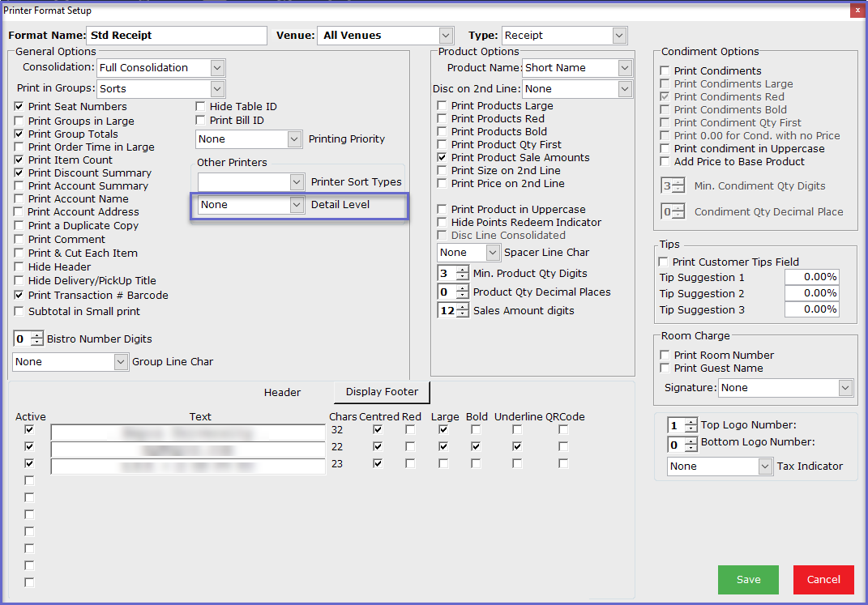868x605 pixels.
Task: Check Print Guest Name box
Action: pyautogui.click(x=665, y=368)
